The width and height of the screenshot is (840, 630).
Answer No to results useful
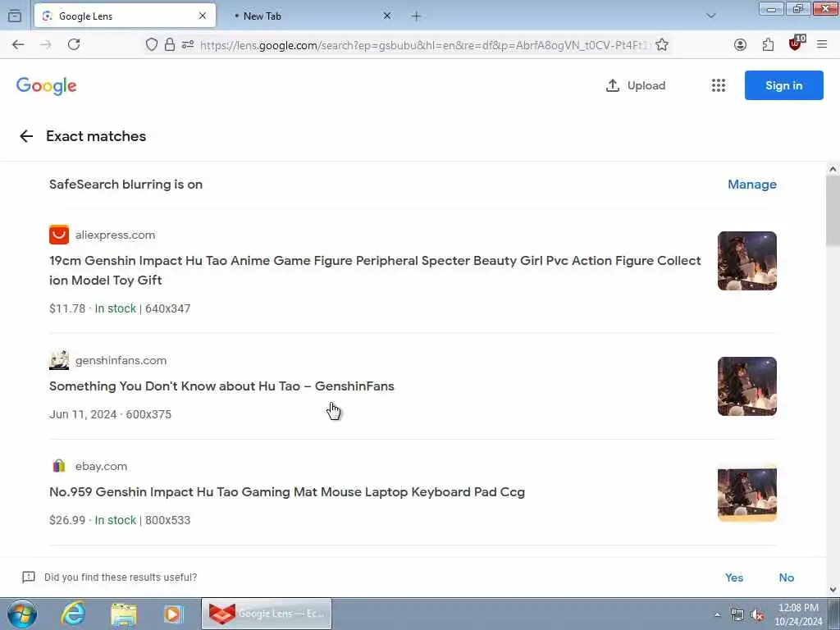click(786, 577)
